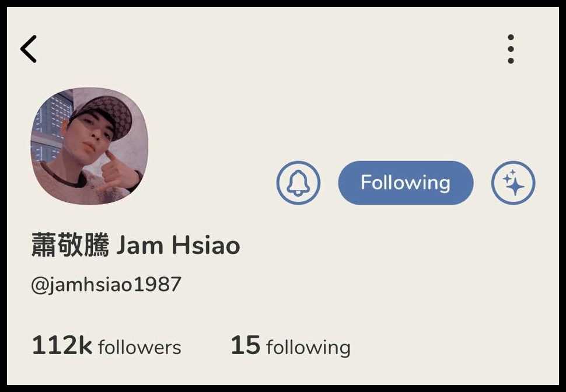Toggle the Following state for this account
This screenshot has width=566, height=392.
coord(406,183)
